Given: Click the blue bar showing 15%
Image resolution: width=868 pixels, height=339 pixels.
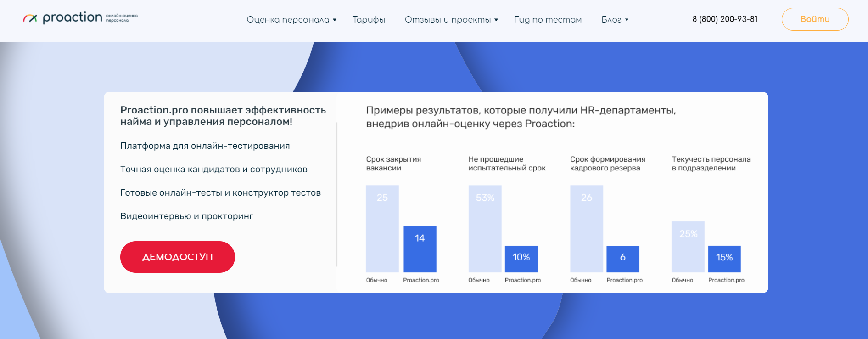Looking at the screenshot, I should (x=724, y=259).
